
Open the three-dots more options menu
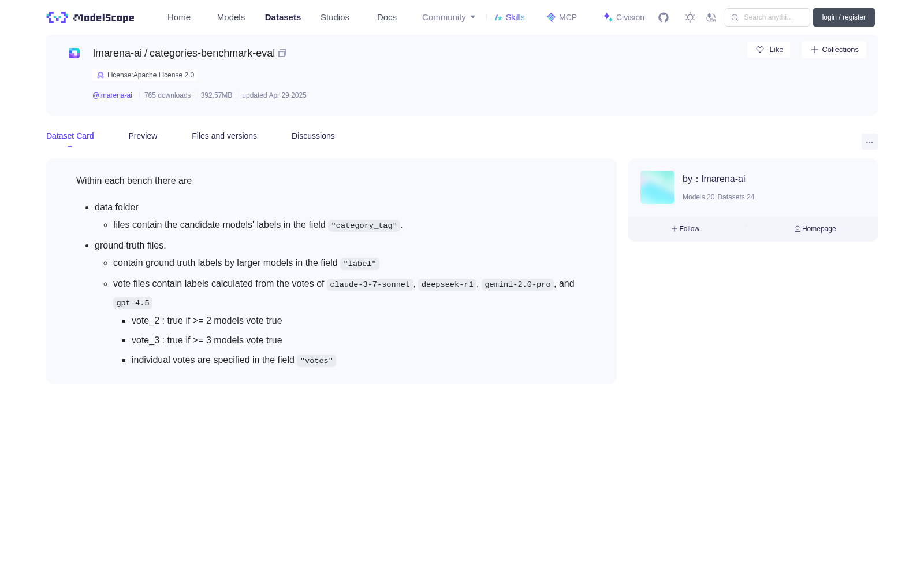pos(869,142)
